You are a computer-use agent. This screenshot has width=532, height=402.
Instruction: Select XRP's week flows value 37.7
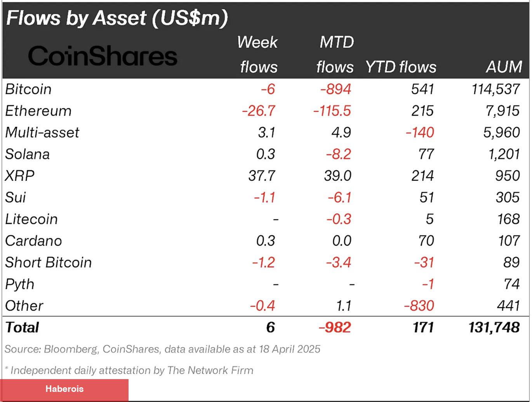tap(262, 176)
